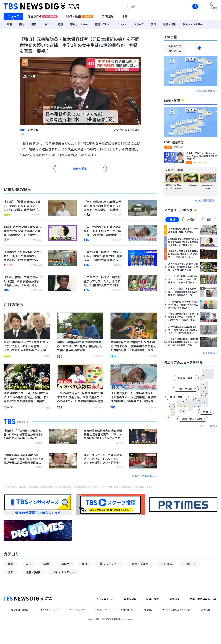Open the DIG GAMES banner
The image size is (221, 644).
click(x=38, y=530)
